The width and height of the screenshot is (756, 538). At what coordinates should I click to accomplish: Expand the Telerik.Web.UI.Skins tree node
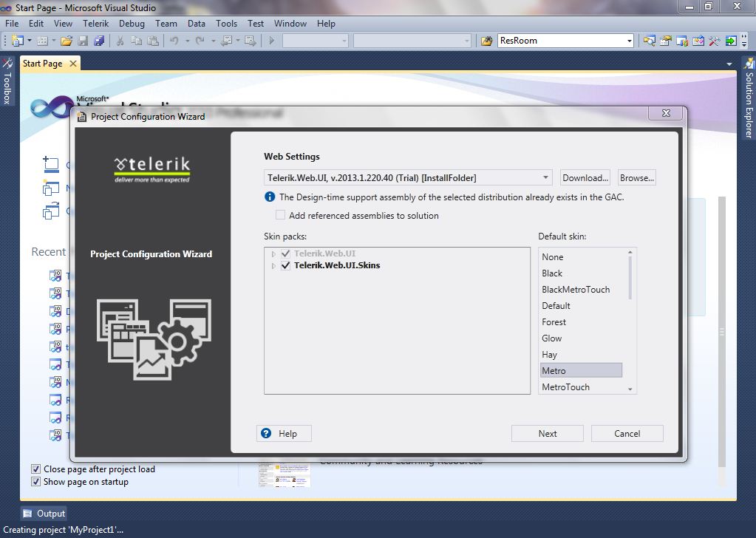(273, 265)
